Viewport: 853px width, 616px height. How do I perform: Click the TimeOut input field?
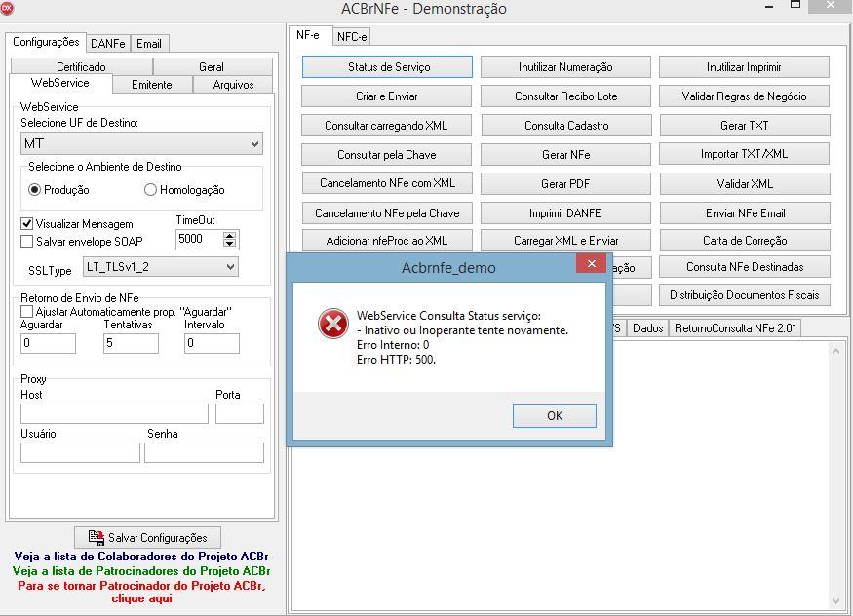[199, 239]
